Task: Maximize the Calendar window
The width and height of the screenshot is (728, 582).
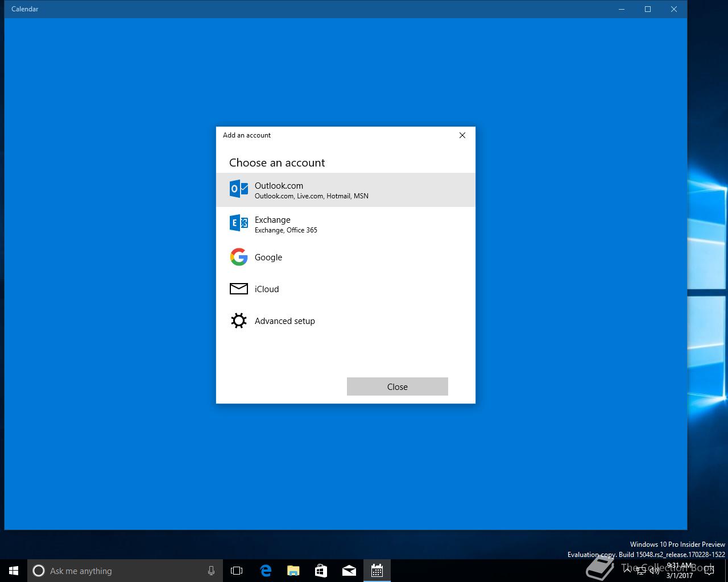Action: click(648, 9)
